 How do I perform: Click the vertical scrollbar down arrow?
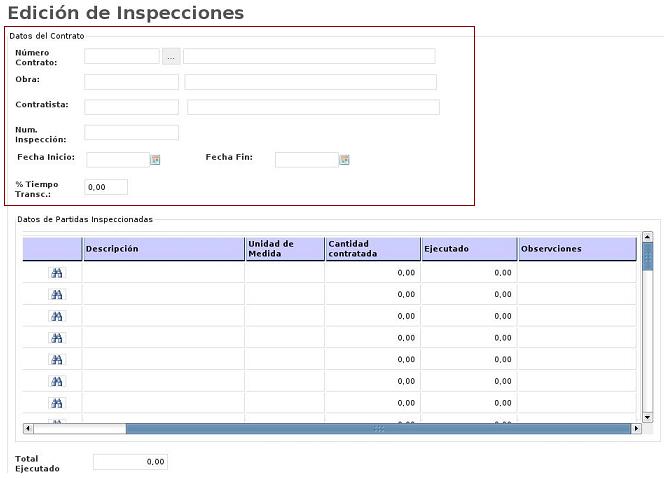647,417
